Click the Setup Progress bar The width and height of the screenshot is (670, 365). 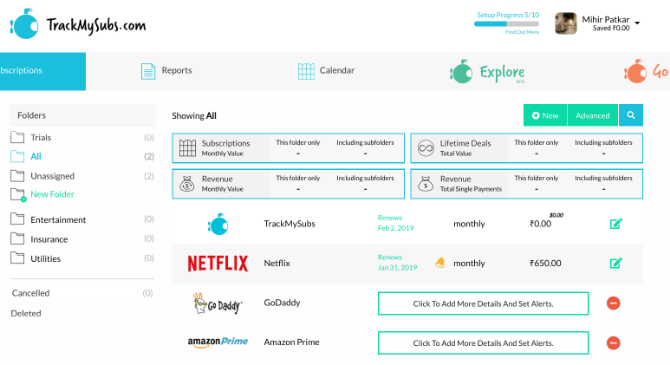point(506,24)
